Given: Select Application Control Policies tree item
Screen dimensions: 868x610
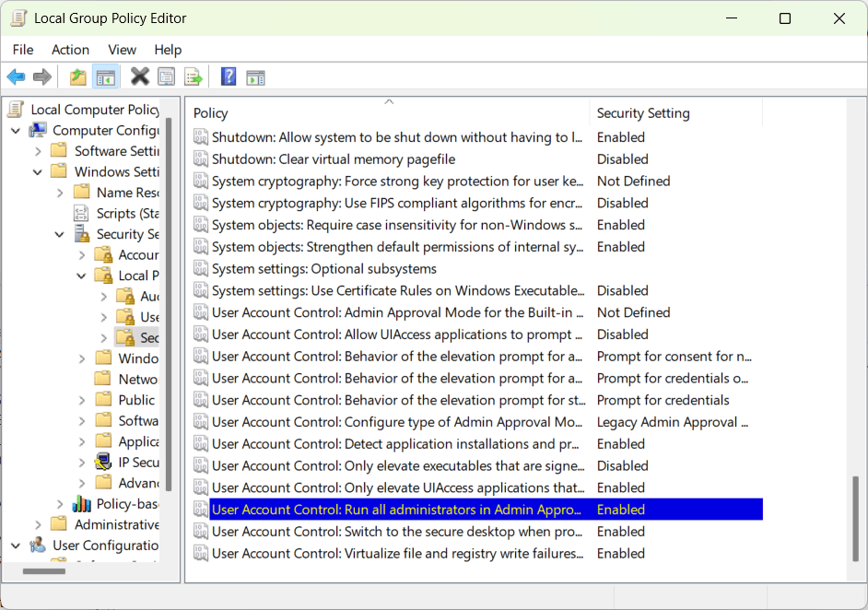Looking at the screenshot, I should (x=127, y=441).
